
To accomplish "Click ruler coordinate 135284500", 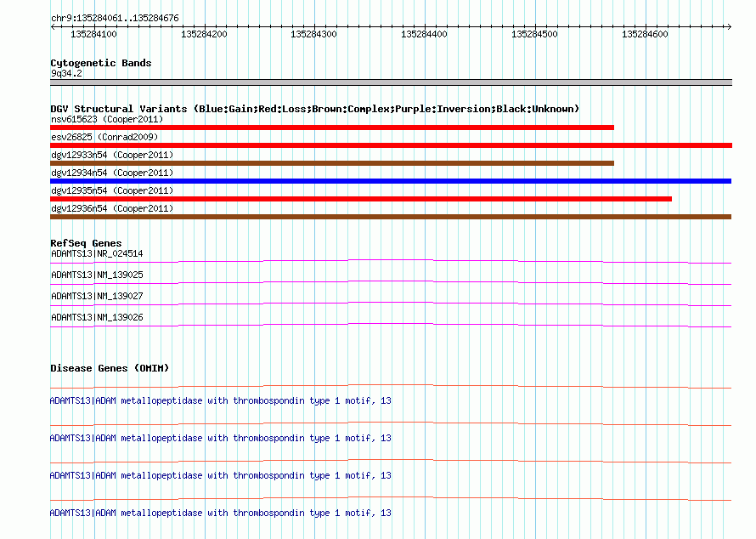I will click(534, 34).
